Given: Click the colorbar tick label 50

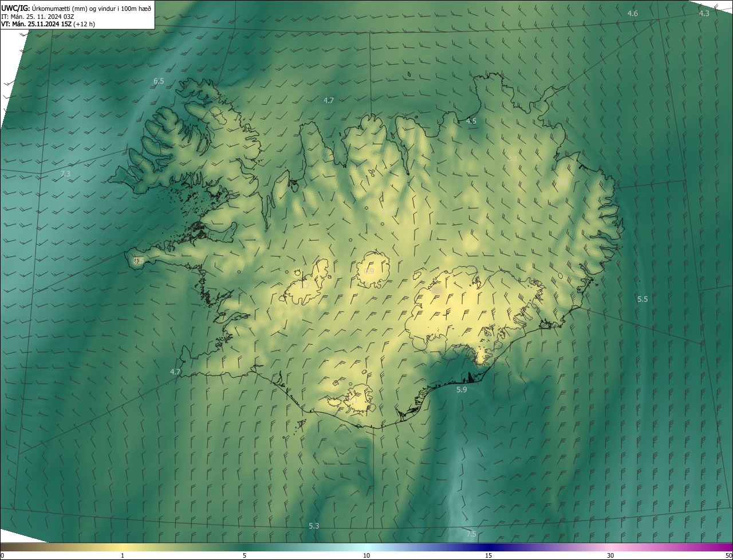Looking at the screenshot, I should [728, 555].
